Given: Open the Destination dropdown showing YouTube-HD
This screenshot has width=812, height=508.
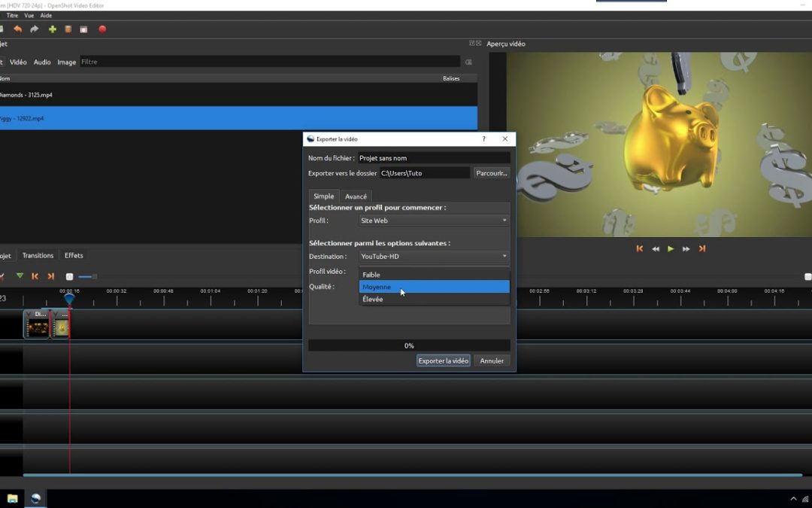Looking at the screenshot, I should (x=434, y=257).
